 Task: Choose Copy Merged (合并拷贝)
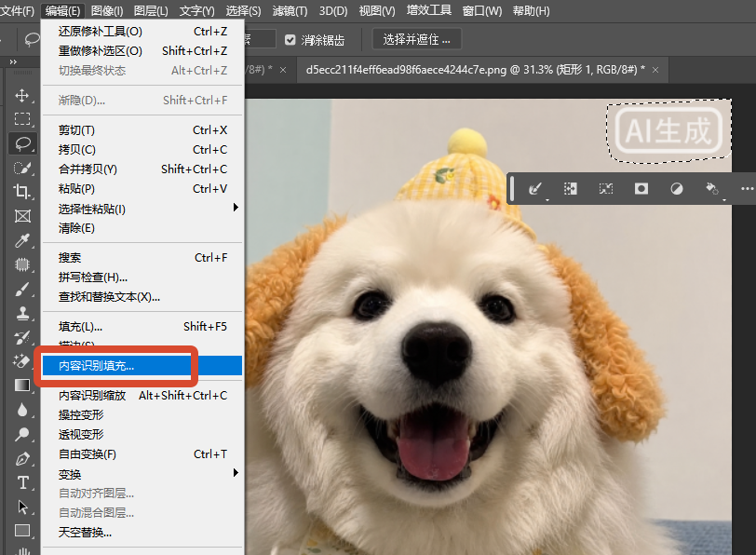point(142,169)
